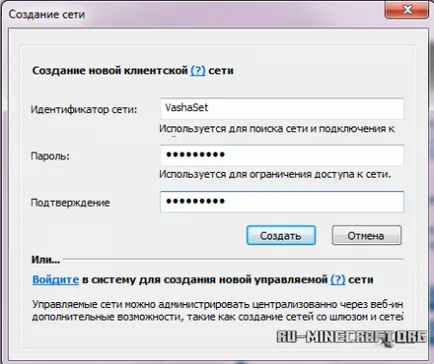
Task: Click hint text Используется для ограничения доступа к сети
Action: click(x=275, y=174)
